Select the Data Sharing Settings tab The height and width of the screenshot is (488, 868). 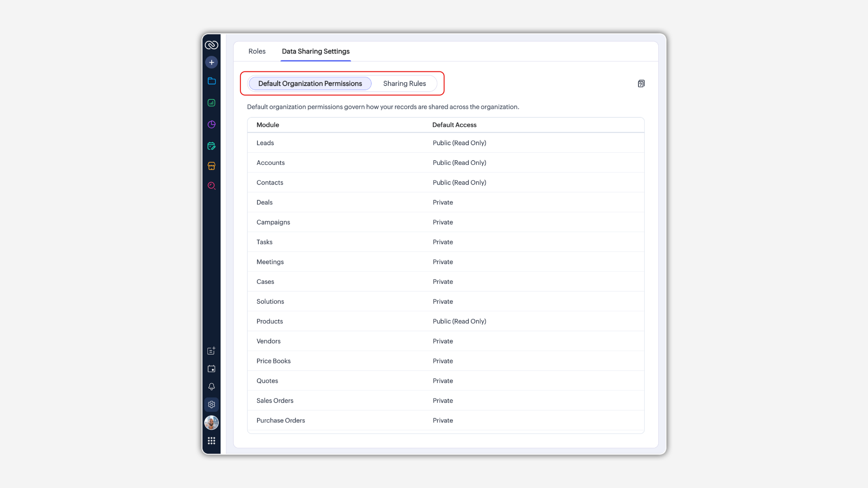(316, 52)
